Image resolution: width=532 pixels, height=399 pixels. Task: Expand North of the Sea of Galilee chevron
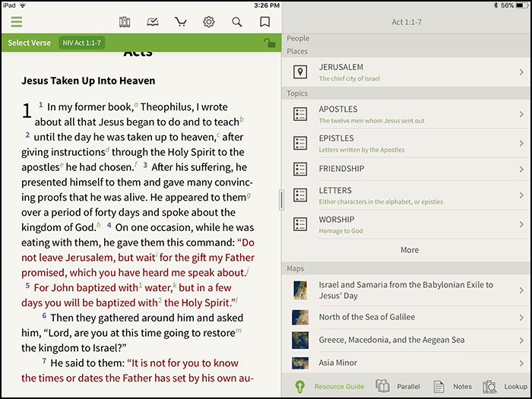(x=521, y=317)
